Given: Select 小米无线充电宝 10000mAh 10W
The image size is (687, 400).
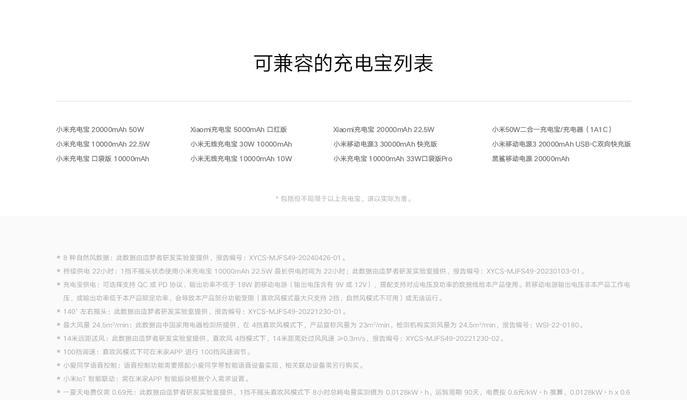Looking at the screenshot, I should click(241, 159).
